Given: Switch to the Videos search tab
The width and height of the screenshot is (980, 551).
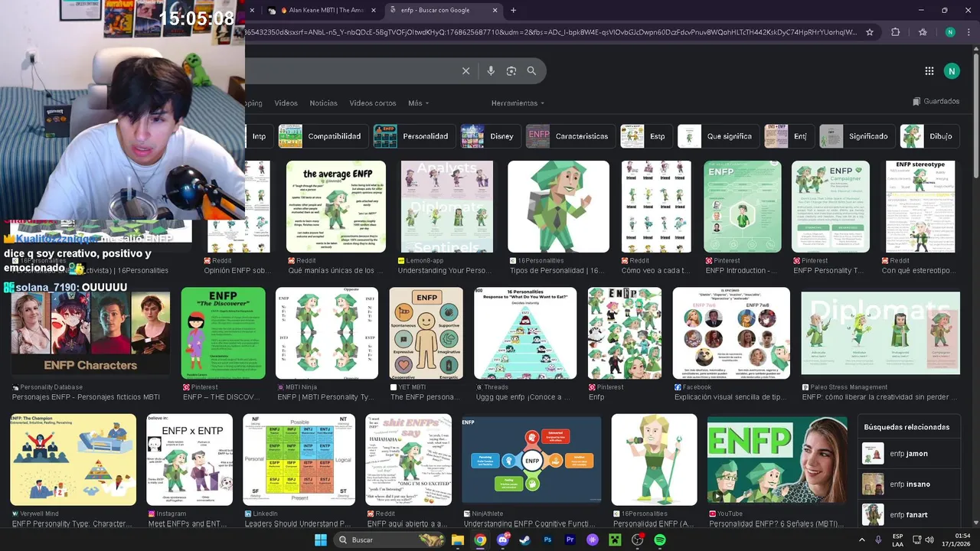Looking at the screenshot, I should (286, 103).
